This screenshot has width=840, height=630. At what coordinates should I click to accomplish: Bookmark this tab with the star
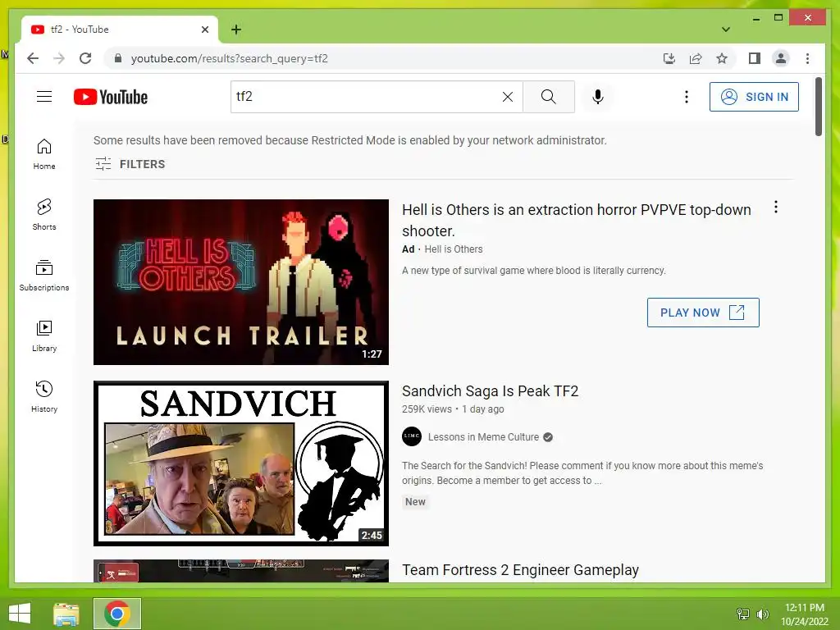(722, 58)
